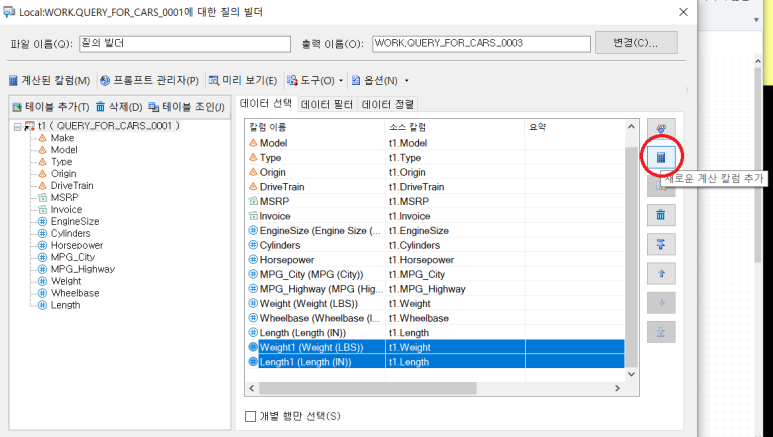Open the 도구(O) dropdown menu
This screenshot has width=773, height=437.
point(315,80)
